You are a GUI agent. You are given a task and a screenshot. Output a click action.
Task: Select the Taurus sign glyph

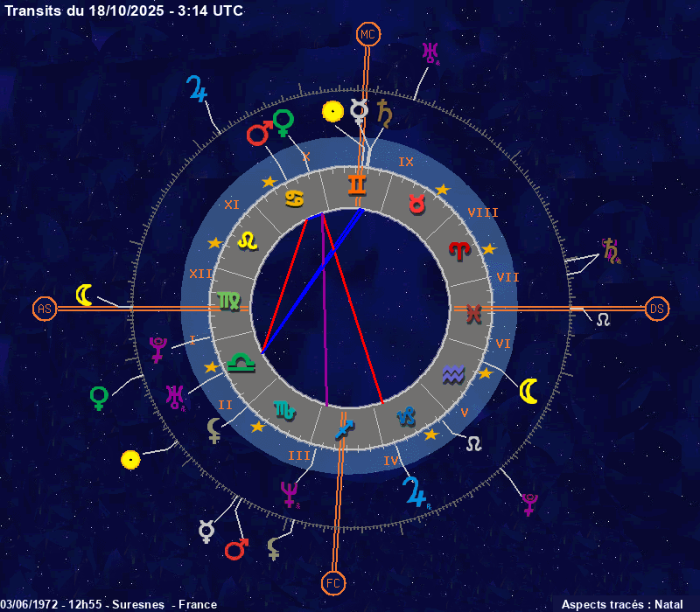point(417,204)
